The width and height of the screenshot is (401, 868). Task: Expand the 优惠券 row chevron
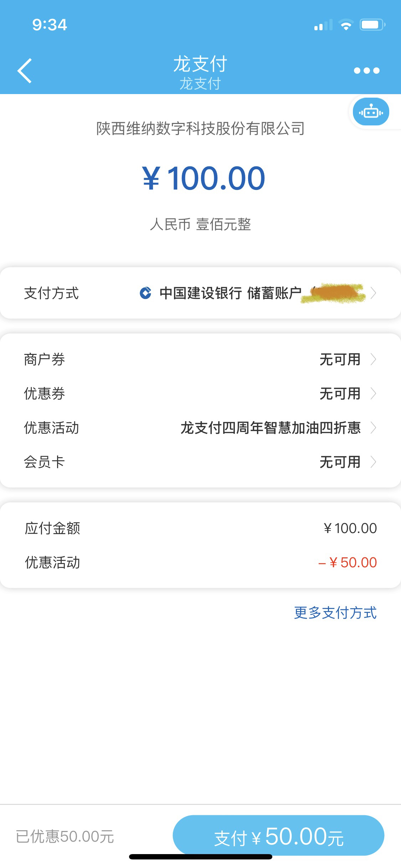[373, 393]
